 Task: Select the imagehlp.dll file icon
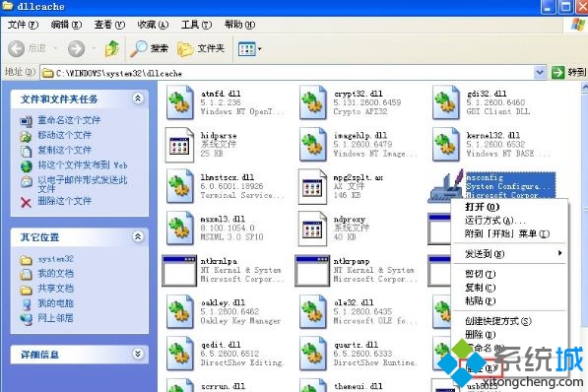(x=313, y=145)
